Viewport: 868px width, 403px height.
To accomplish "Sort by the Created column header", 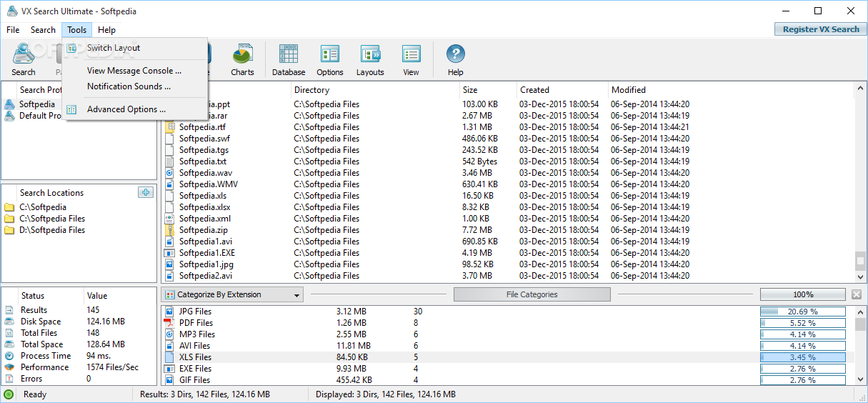I will 562,90.
